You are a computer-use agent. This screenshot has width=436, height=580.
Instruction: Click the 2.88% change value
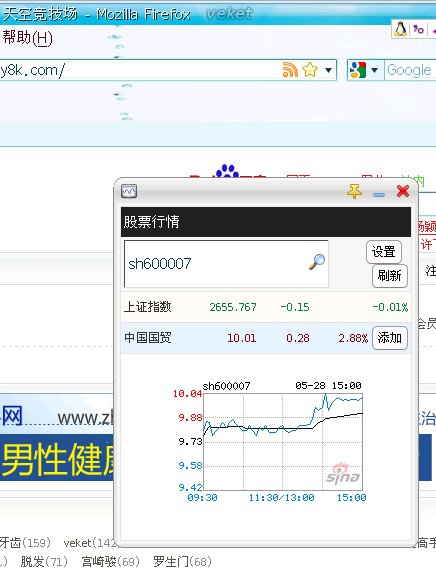point(353,338)
